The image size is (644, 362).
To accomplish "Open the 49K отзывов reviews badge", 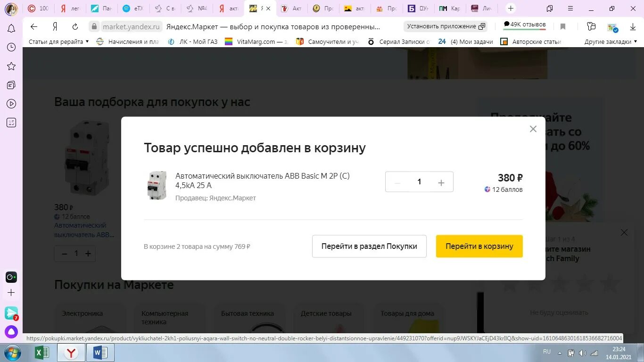I will [x=524, y=25].
